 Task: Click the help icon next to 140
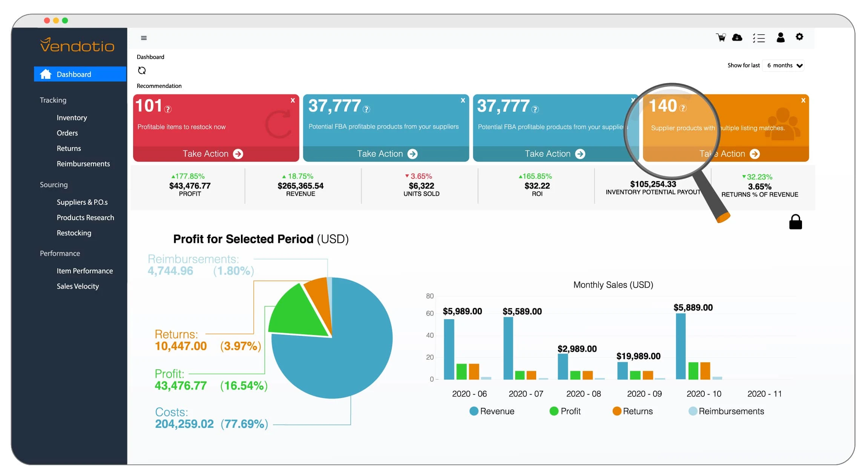pos(683,108)
